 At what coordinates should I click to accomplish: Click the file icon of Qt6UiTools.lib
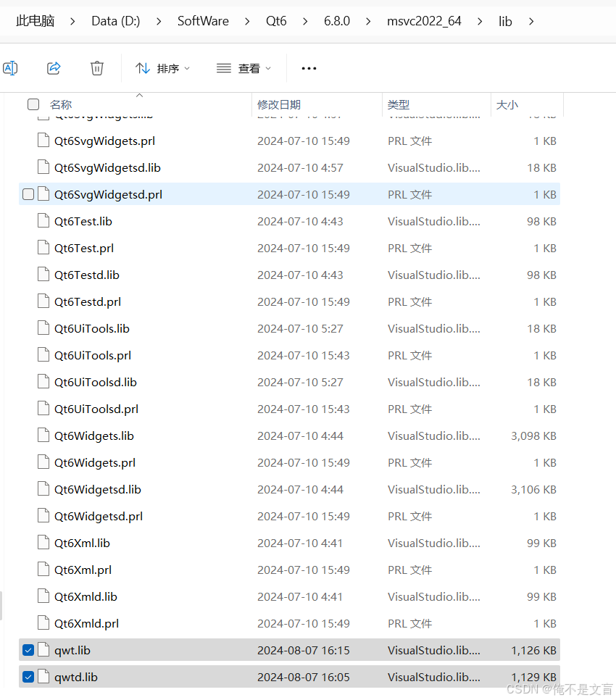pyautogui.click(x=43, y=328)
